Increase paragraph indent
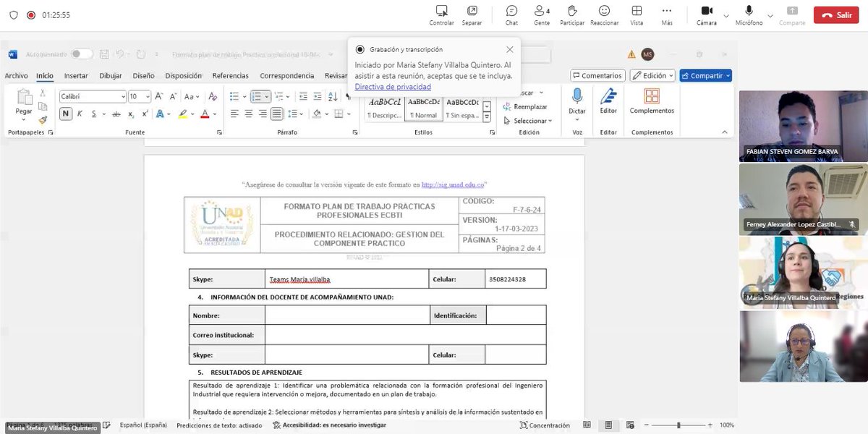868x434 pixels. click(x=318, y=96)
